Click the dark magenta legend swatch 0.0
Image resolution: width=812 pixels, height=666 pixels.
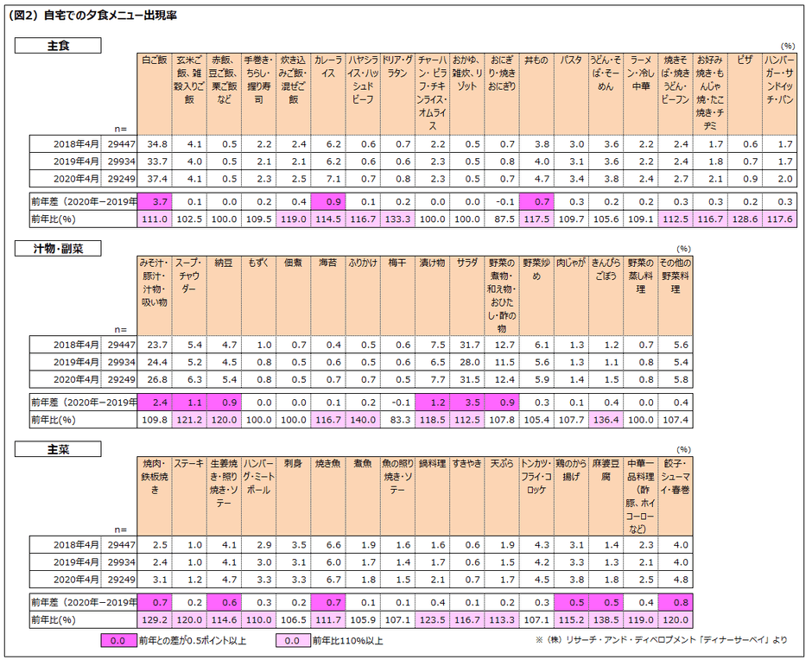(x=118, y=641)
